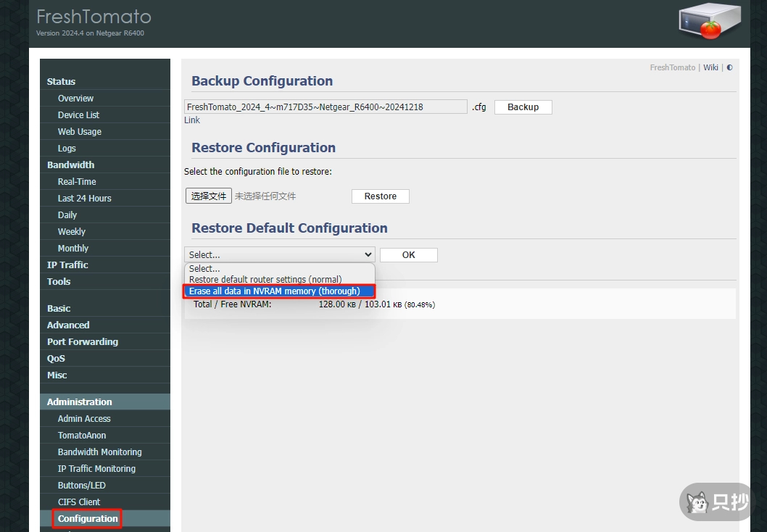Toggle the dark/light theme icon
The width and height of the screenshot is (767, 532).
(729, 67)
